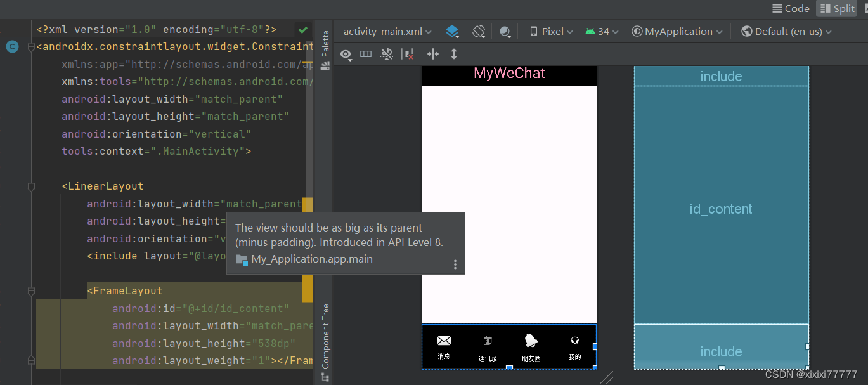Viewport: 868px width, 385px height.
Task: Open the Palette side panel
Action: (x=325, y=49)
